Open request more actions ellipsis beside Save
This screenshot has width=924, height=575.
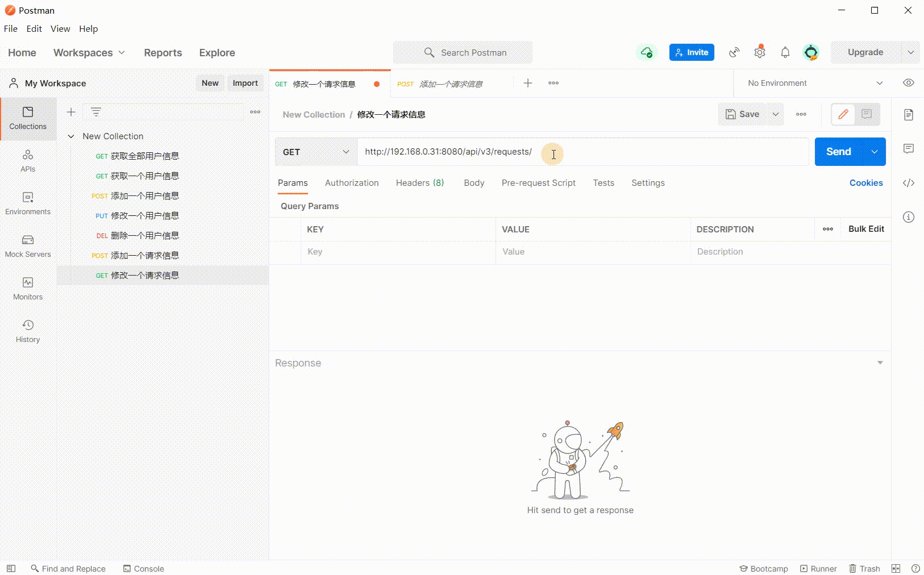[801, 114]
